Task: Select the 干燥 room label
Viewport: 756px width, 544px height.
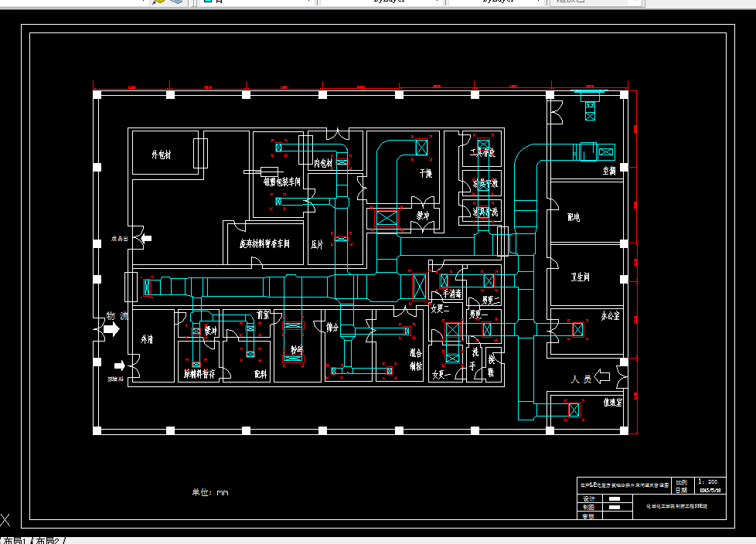Action: click(x=426, y=173)
